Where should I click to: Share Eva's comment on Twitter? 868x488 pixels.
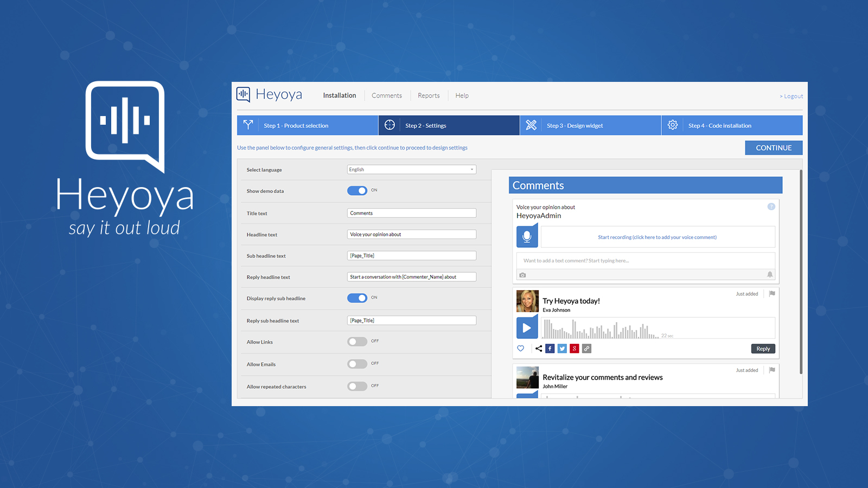tap(562, 349)
